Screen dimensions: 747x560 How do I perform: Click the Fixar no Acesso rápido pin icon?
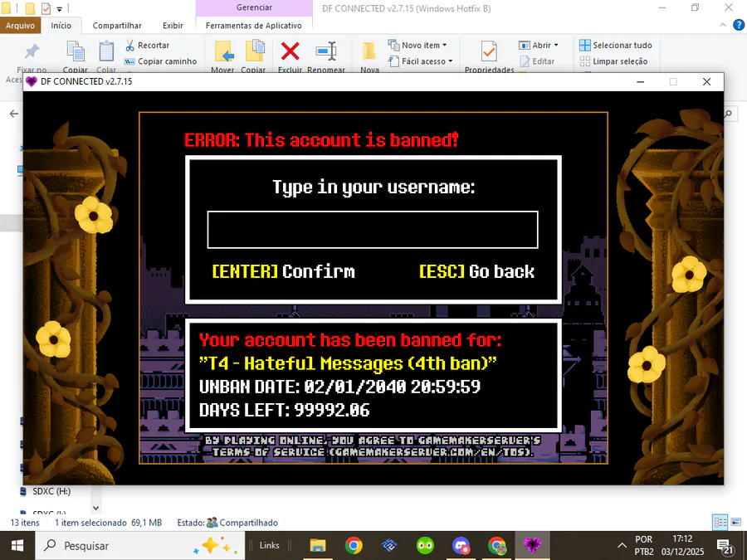(32, 51)
